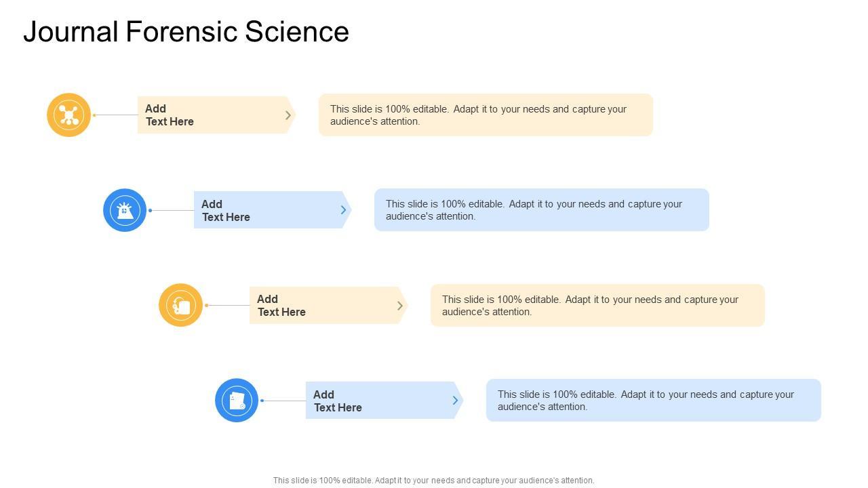Select "Add Text Here" beside the siren icon
The width and height of the screenshot is (868, 488).
226,211
